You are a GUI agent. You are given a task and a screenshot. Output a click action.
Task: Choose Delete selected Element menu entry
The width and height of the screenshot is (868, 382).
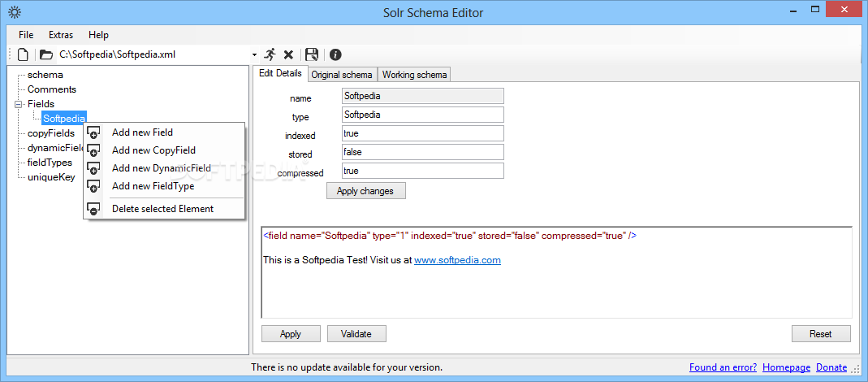coord(164,209)
